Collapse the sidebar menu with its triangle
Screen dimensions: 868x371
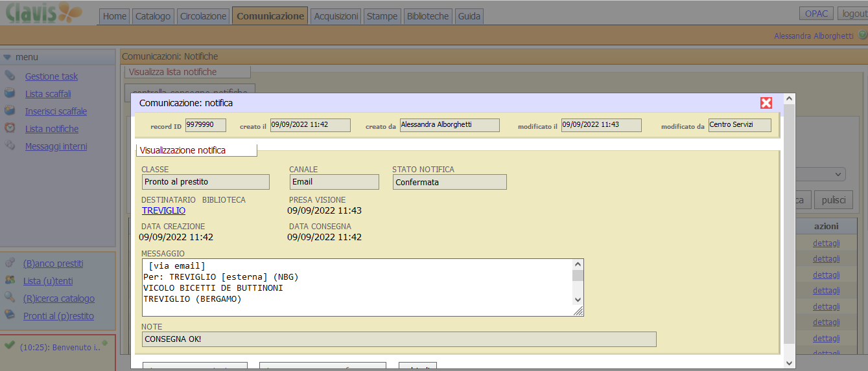pos(7,57)
